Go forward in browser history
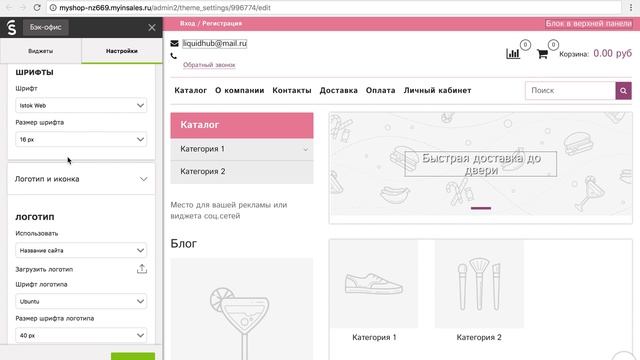This screenshot has width=640, height=360. pos(23,7)
